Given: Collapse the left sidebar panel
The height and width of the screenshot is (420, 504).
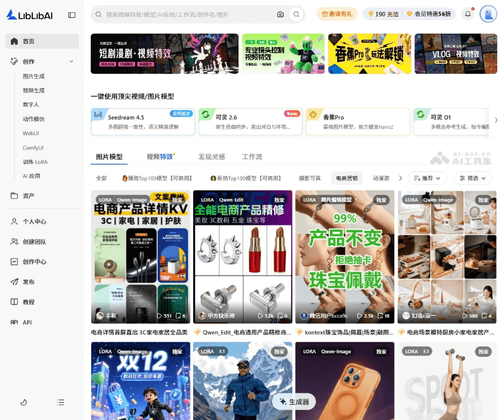Looking at the screenshot, I should [72, 14].
